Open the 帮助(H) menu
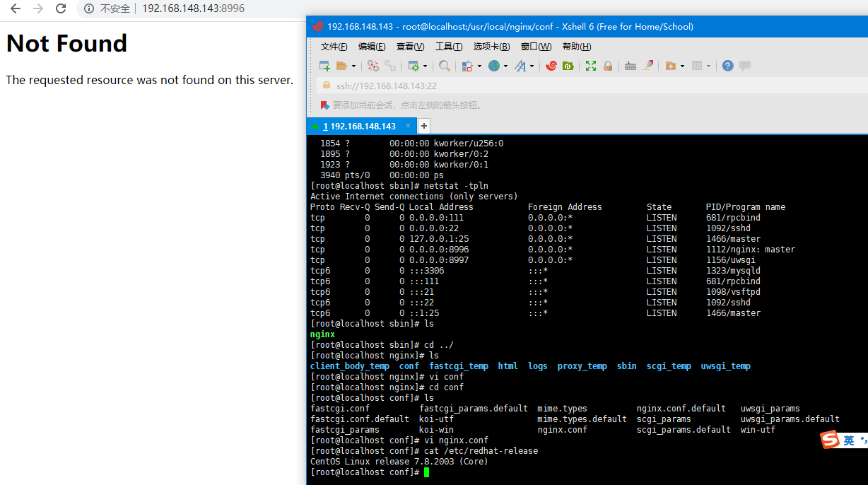 pos(577,47)
